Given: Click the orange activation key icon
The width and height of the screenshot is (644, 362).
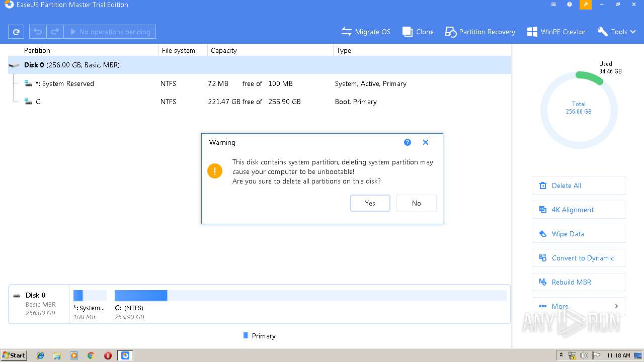Looking at the screenshot, I should 586,5.
